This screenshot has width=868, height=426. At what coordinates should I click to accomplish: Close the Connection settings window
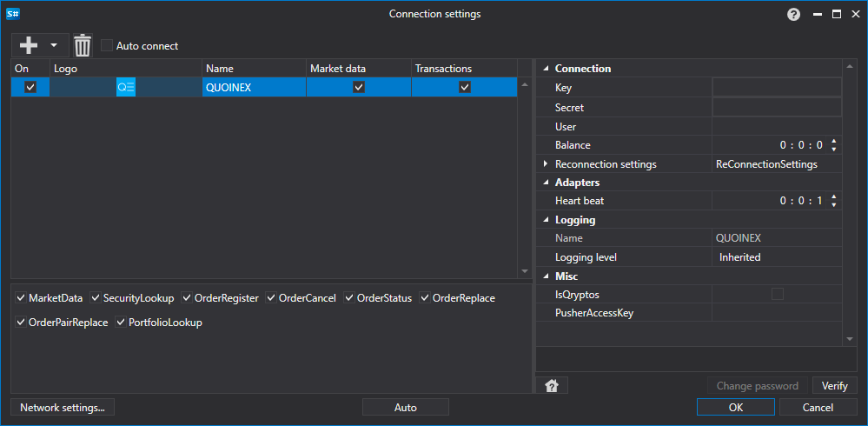(x=855, y=15)
